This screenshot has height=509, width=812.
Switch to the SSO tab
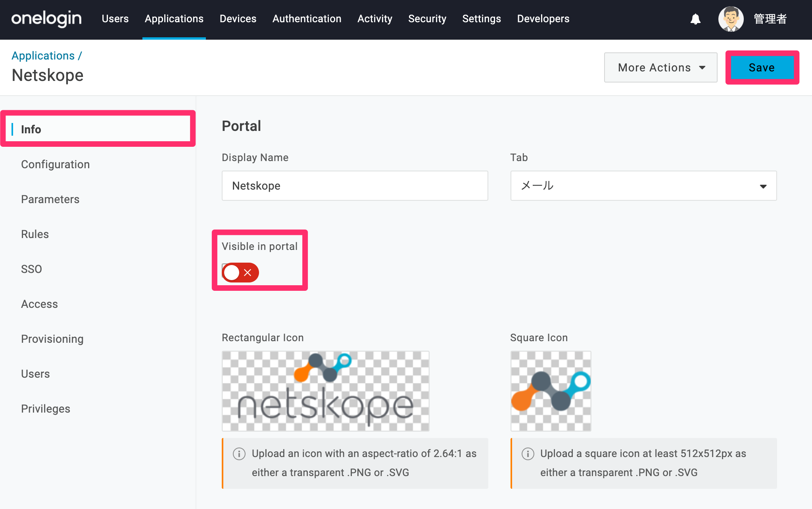31,269
